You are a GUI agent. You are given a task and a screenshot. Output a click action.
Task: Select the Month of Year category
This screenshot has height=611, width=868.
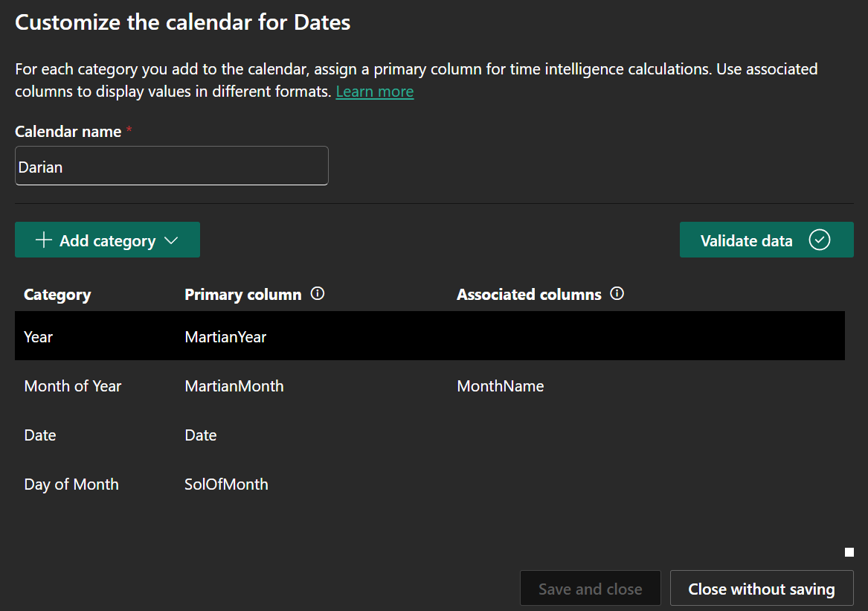[x=73, y=386]
